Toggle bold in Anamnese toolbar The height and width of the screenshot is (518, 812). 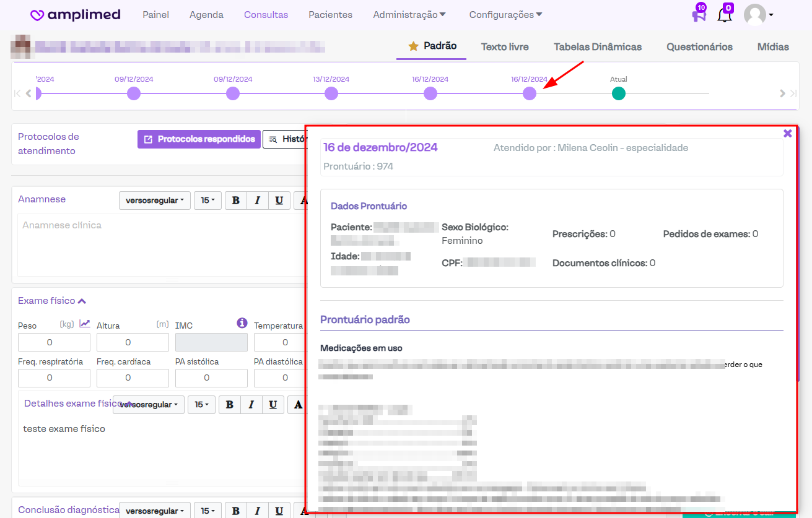point(235,201)
